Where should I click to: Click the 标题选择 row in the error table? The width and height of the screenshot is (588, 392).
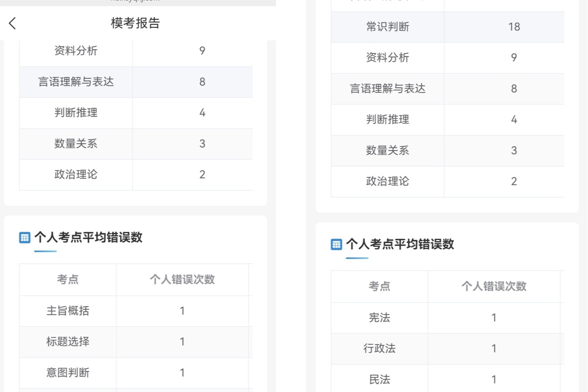69,342
